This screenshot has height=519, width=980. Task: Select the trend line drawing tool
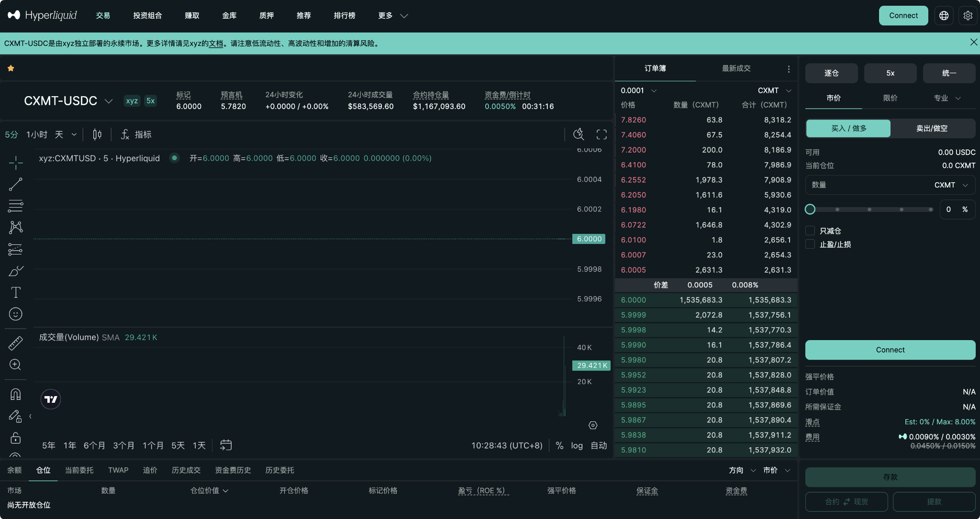pyautogui.click(x=15, y=184)
